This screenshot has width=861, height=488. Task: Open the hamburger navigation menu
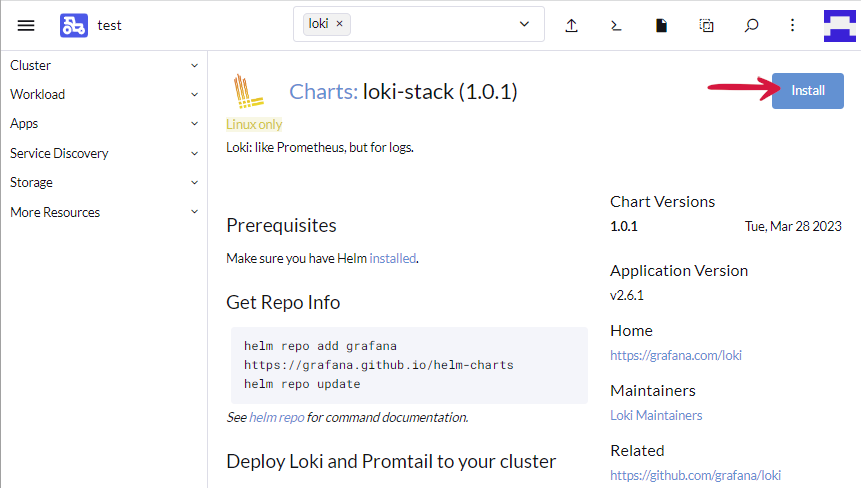click(x=26, y=25)
